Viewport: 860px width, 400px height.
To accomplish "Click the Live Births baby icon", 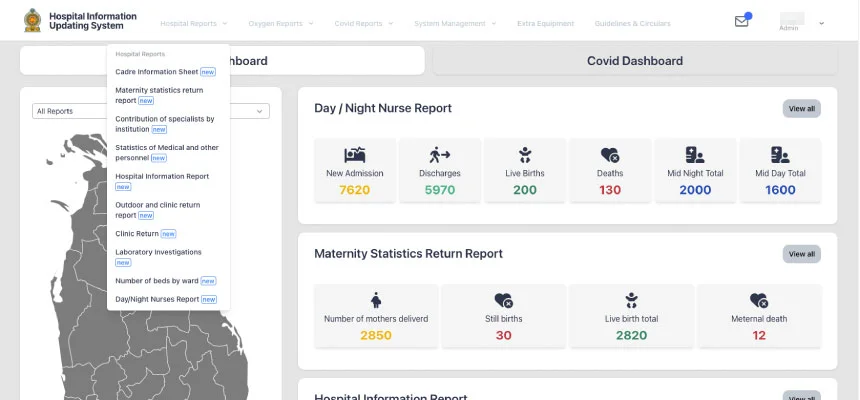I will tap(525, 155).
